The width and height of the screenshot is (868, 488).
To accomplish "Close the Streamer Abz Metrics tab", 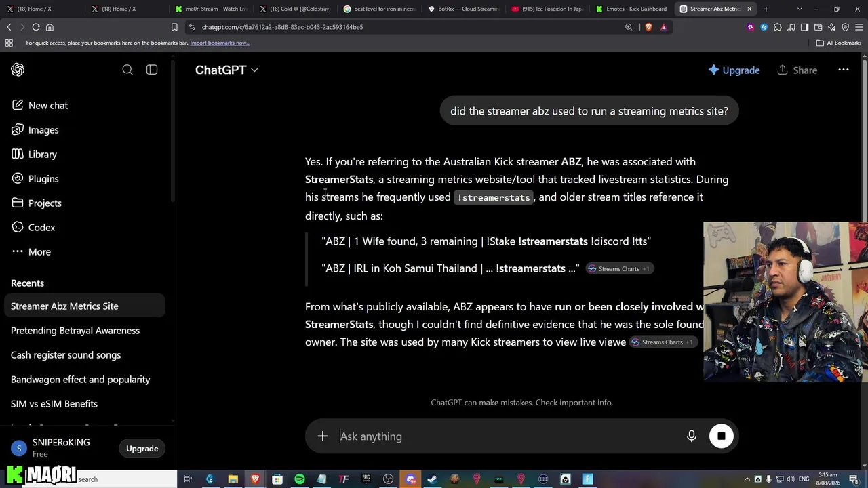I will tap(749, 9).
